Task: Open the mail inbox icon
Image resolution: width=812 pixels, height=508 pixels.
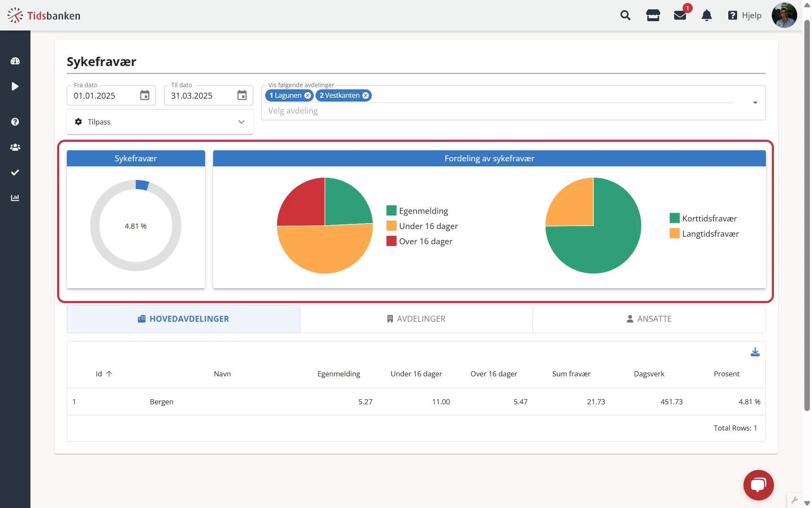Action: 680,16
